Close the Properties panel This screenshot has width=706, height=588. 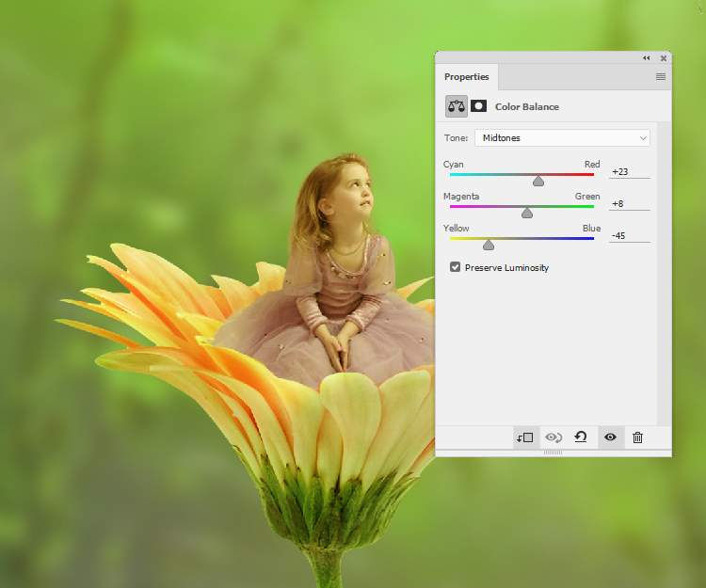point(664,58)
